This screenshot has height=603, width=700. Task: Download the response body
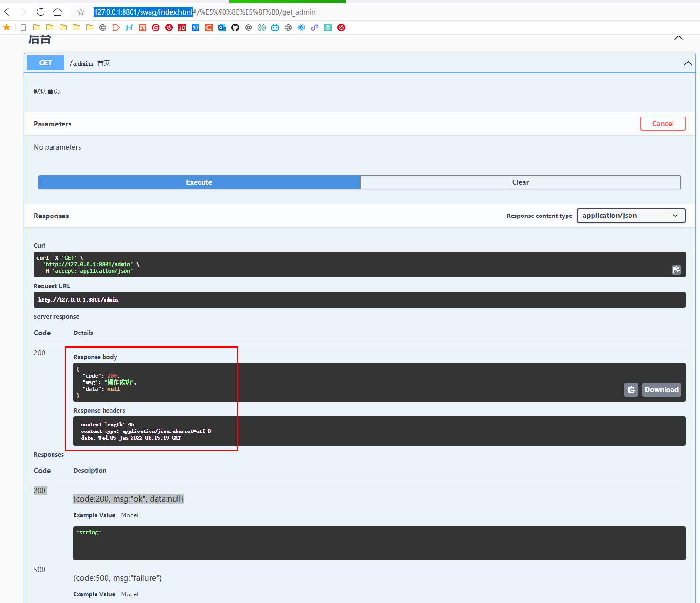[662, 390]
